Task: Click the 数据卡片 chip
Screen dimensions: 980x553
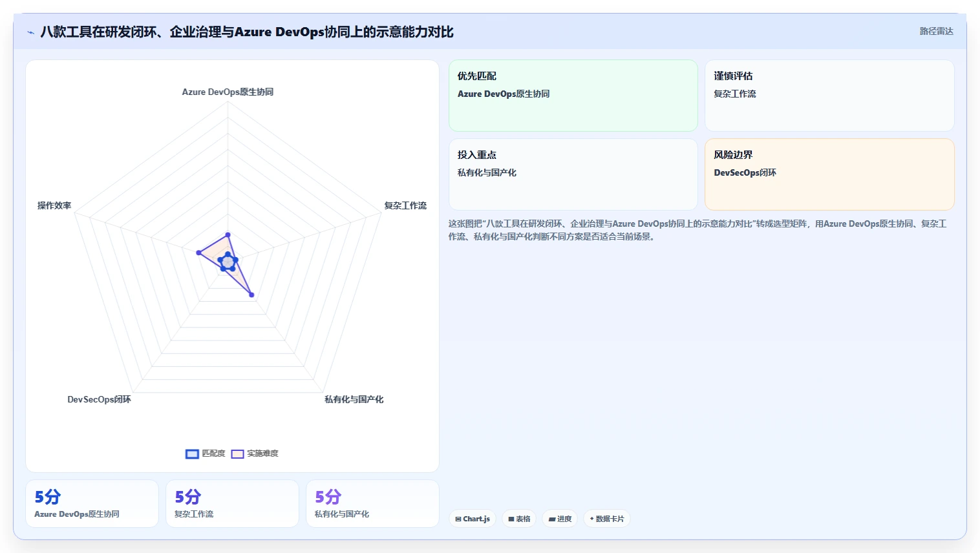Action: 607,519
